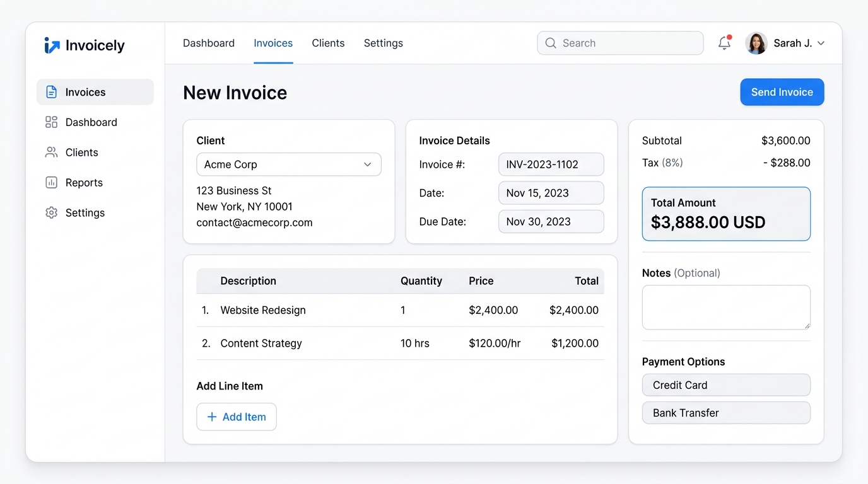
Task: Open the user menu chevron beside Sarah J.
Action: click(821, 43)
